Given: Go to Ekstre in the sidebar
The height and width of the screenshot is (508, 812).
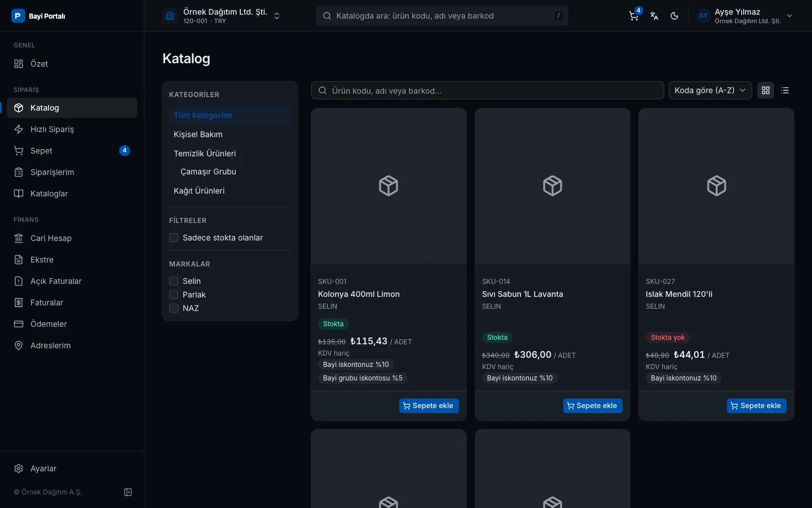Looking at the screenshot, I should pyautogui.click(x=72, y=260).
